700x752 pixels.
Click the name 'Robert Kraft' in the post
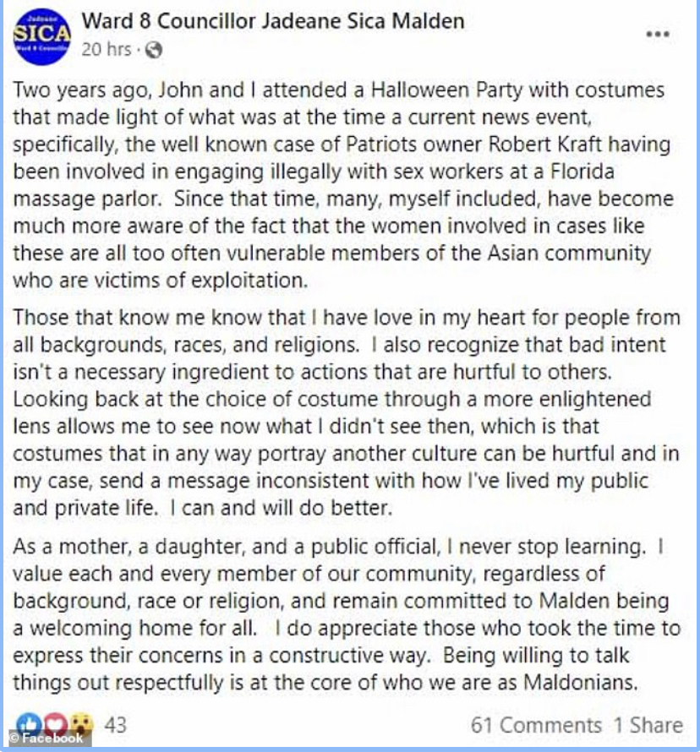[544, 144]
